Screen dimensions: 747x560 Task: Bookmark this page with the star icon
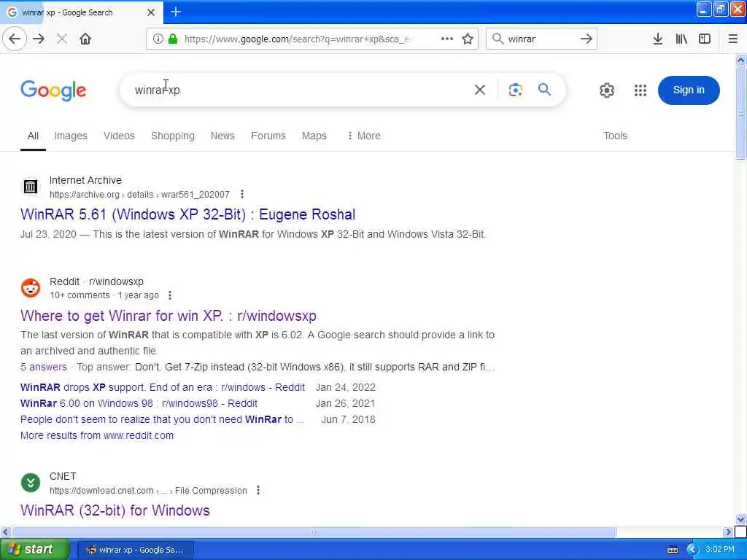(468, 39)
